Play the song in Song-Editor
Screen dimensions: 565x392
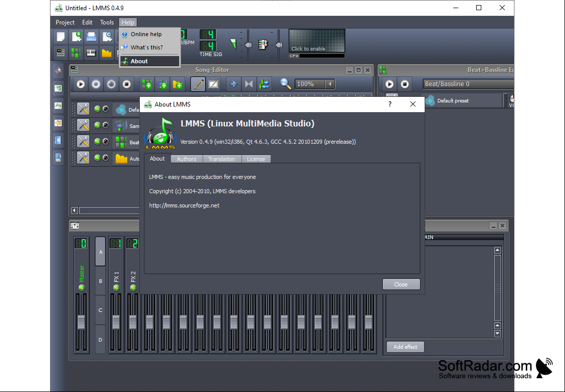coord(81,84)
